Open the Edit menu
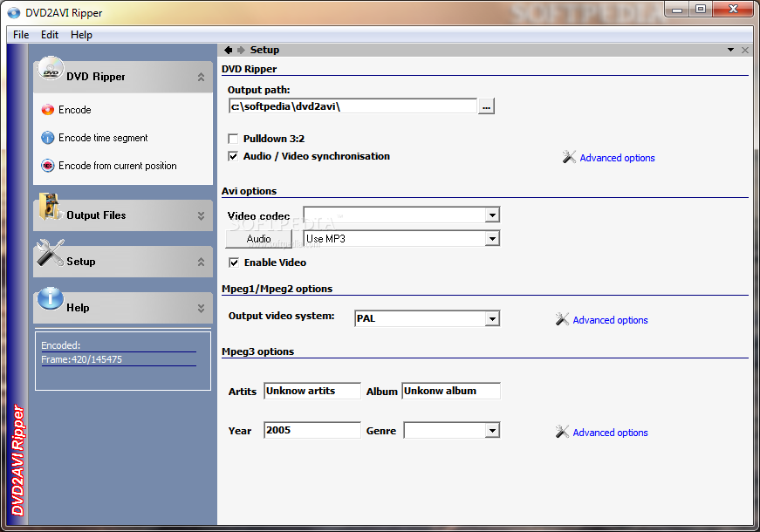Screen dimensions: 760x532 click(50, 35)
